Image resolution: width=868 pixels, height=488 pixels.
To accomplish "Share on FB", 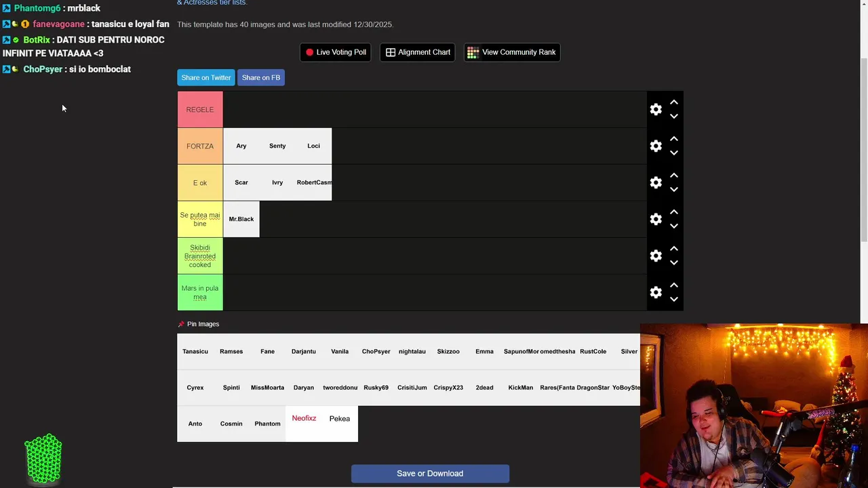I will tap(261, 77).
